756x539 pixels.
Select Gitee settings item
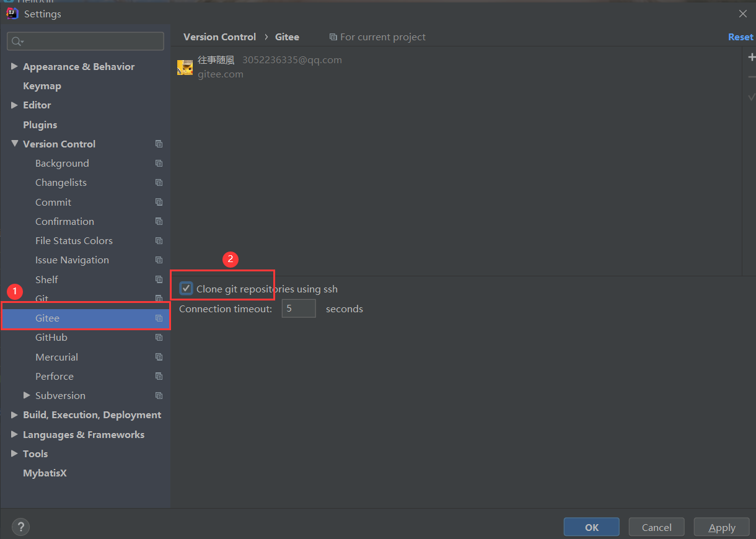pos(85,318)
